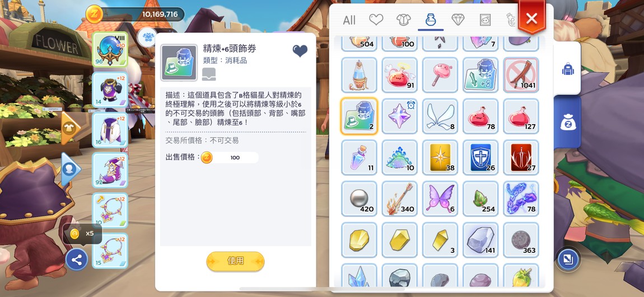Tap the blue share icon
This screenshot has width=644, height=297.
77,260
